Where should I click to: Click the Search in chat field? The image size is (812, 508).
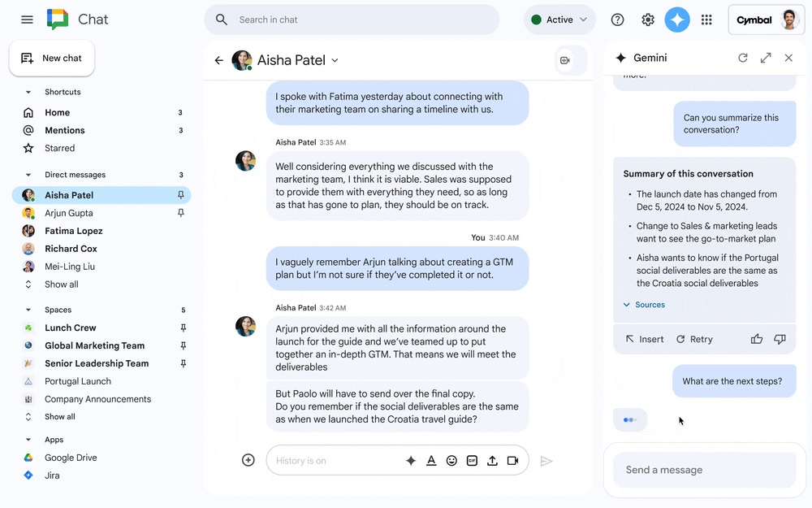point(357,20)
